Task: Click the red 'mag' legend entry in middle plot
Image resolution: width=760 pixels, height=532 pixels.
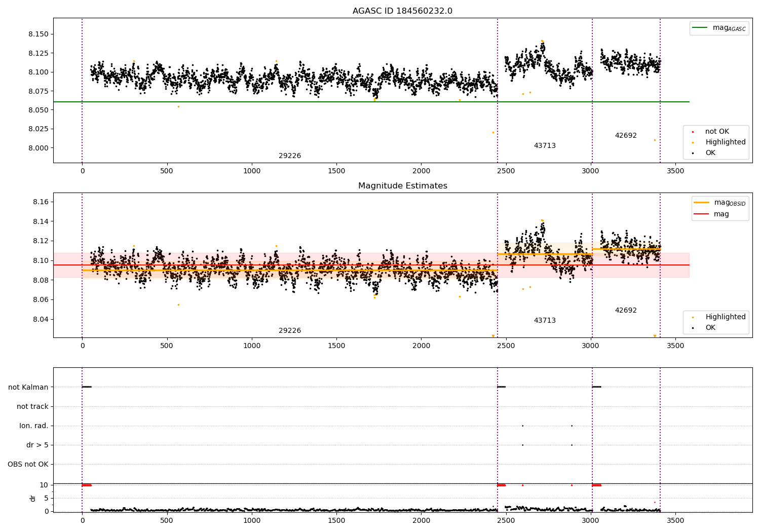Action: pos(712,214)
